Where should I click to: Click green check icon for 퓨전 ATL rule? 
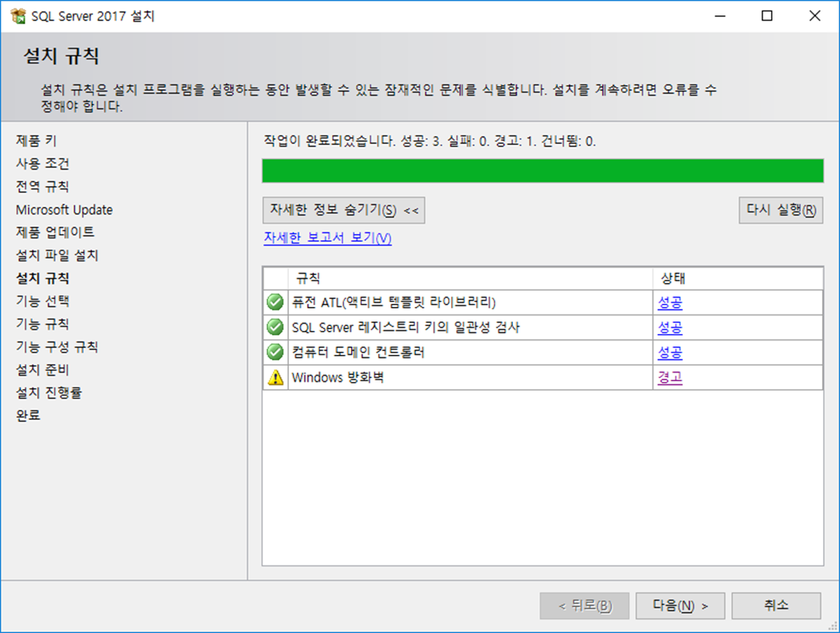[x=275, y=302]
